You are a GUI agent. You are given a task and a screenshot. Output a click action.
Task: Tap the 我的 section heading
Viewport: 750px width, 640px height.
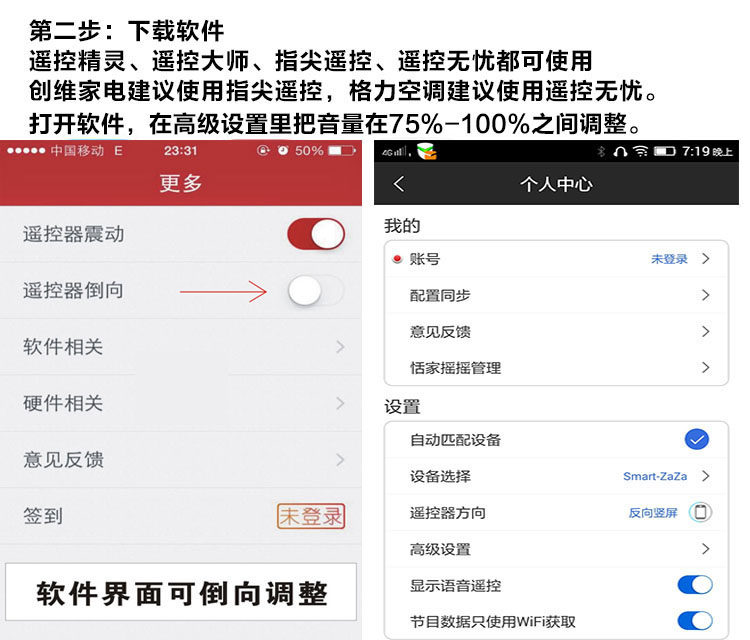(402, 225)
